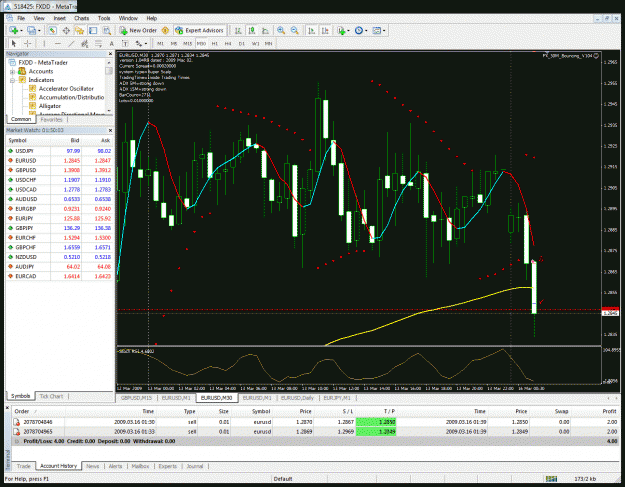This screenshot has height=487, width=625.
Task: Collapse the Indicators tree node
Action: [12, 80]
